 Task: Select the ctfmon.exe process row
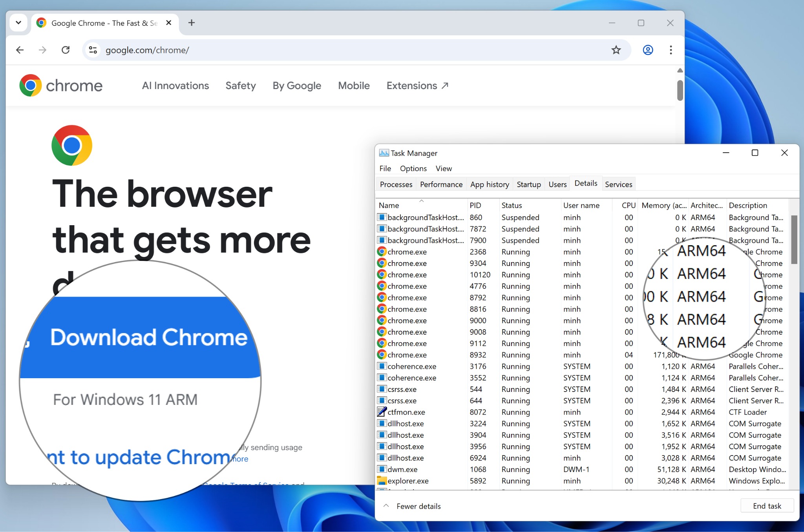tap(582, 412)
